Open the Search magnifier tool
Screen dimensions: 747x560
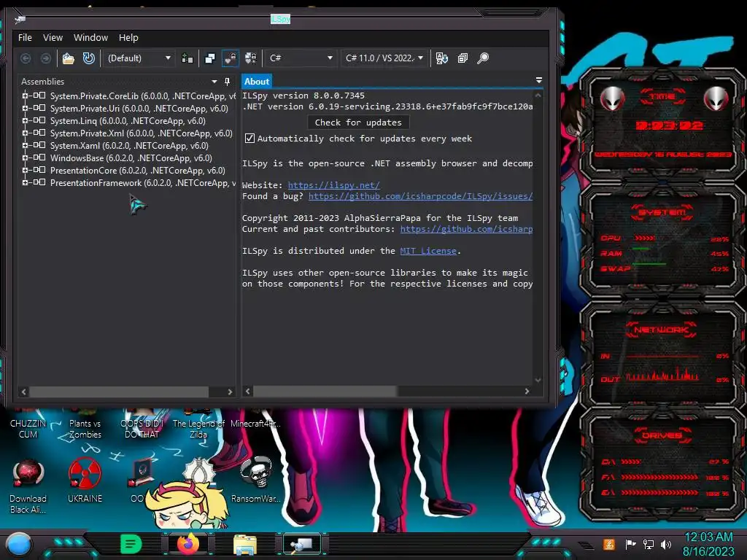(483, 58)
